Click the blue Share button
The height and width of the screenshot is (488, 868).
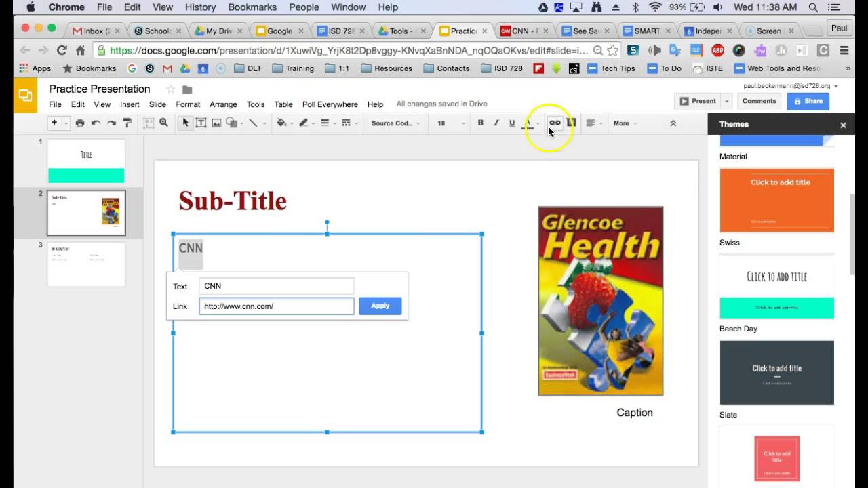click(x=808, y=101)
